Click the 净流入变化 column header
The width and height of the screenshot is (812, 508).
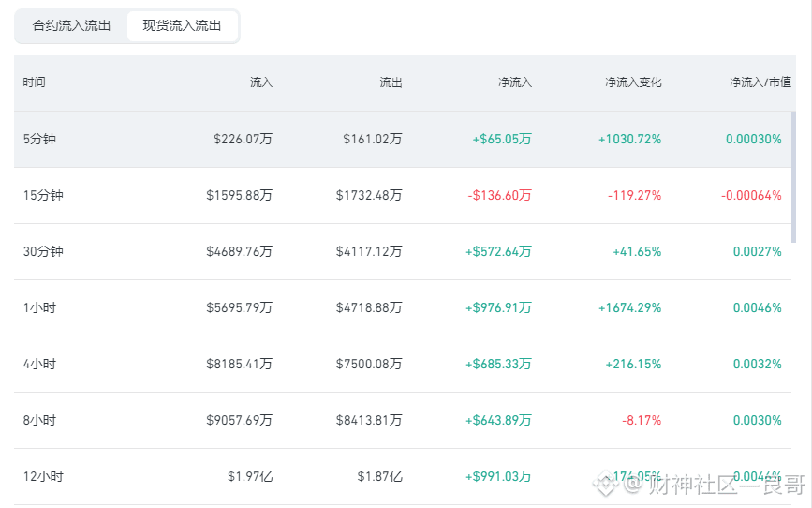tap(633, 82)
